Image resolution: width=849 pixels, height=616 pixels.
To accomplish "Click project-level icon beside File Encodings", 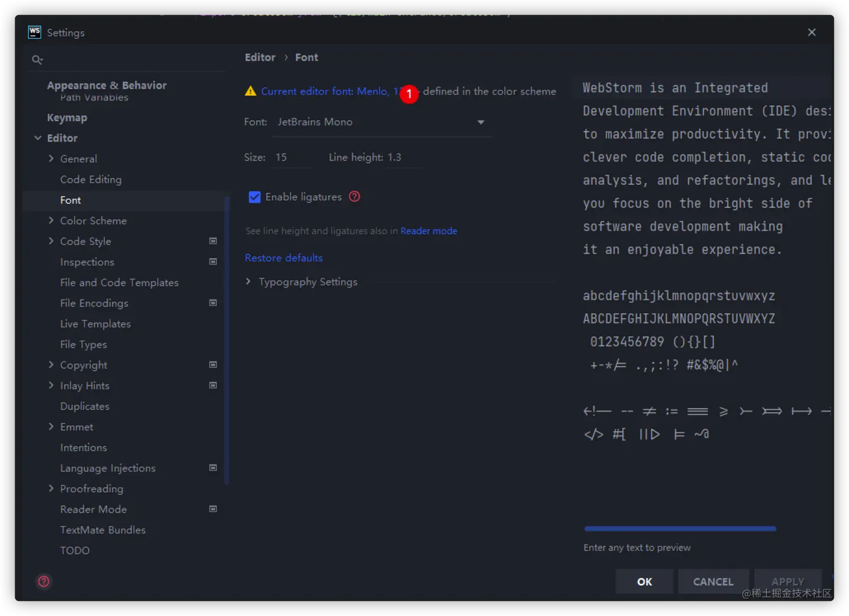I will click(x=213, y=303).
